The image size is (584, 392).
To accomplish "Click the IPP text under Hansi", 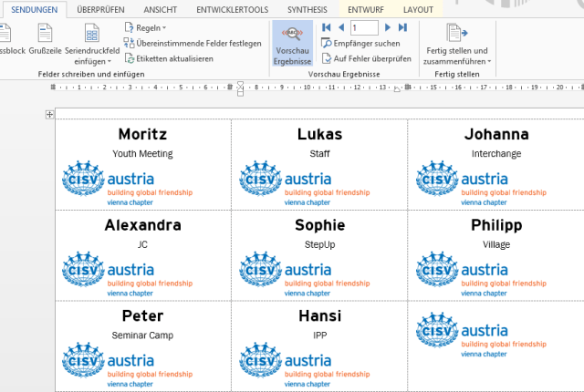I will click(320, 335).
